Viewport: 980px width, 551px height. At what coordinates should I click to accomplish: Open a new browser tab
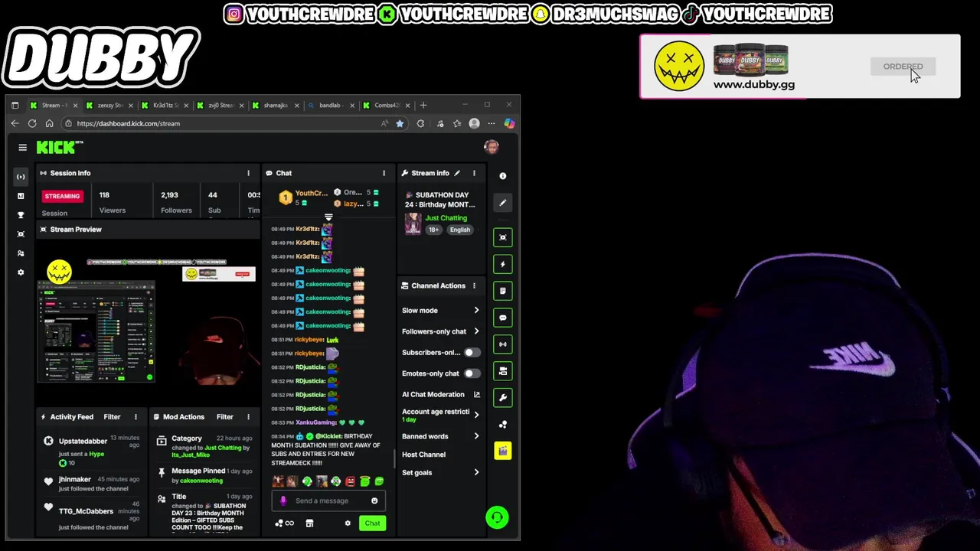423,105
